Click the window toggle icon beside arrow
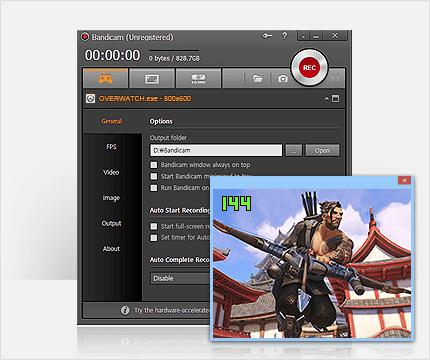The height and width of the screenshot is (360, 430). [x=336, y=99]
